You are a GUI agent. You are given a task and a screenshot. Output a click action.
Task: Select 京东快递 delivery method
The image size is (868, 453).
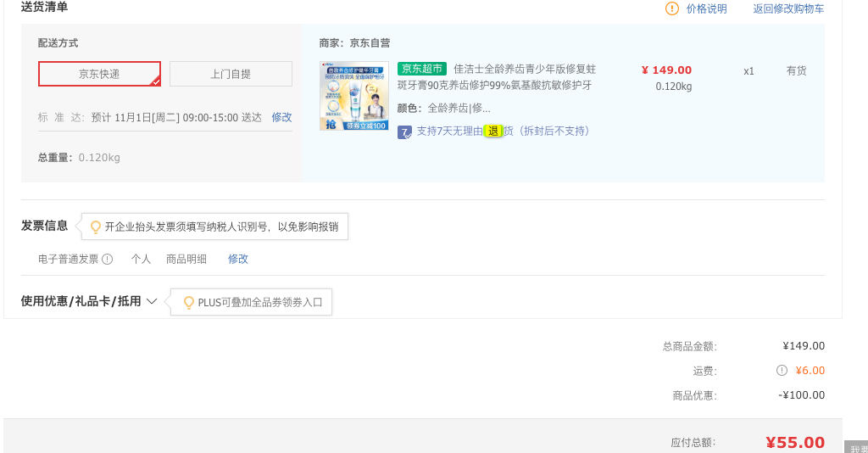(x=100, y=74)
